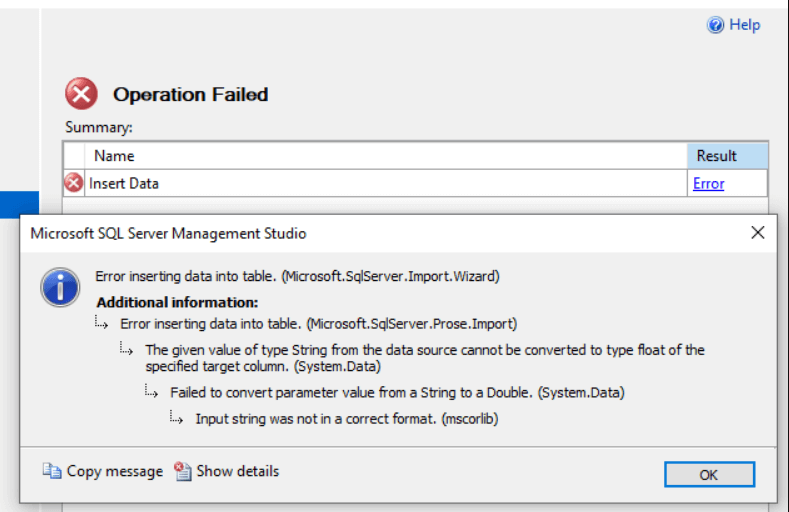
Task: Click arrow beside Input string format message
Action: 176,417
